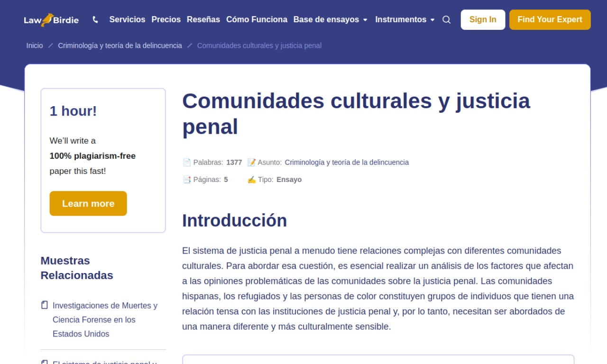The height and width of the screenshot is (364, 607).
Task: Click the word count 1377
Action: pyautogui.click(x=234, y=162)
